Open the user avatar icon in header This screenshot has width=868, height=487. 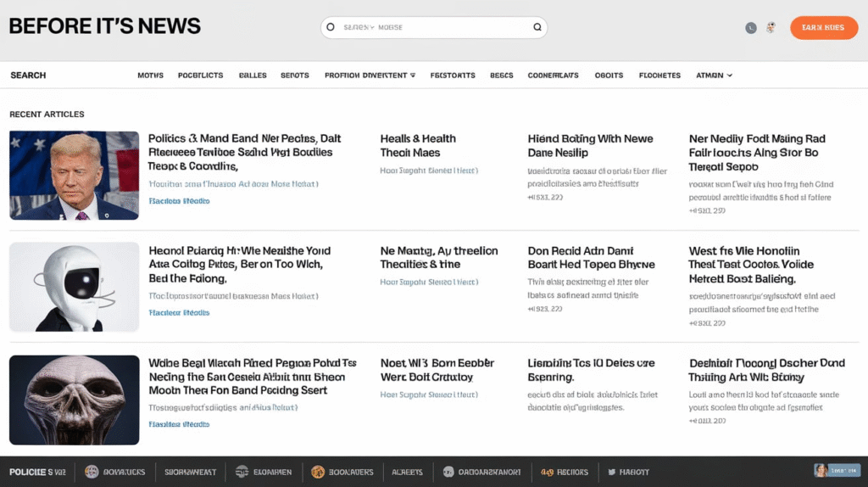(x=771, y=28)
